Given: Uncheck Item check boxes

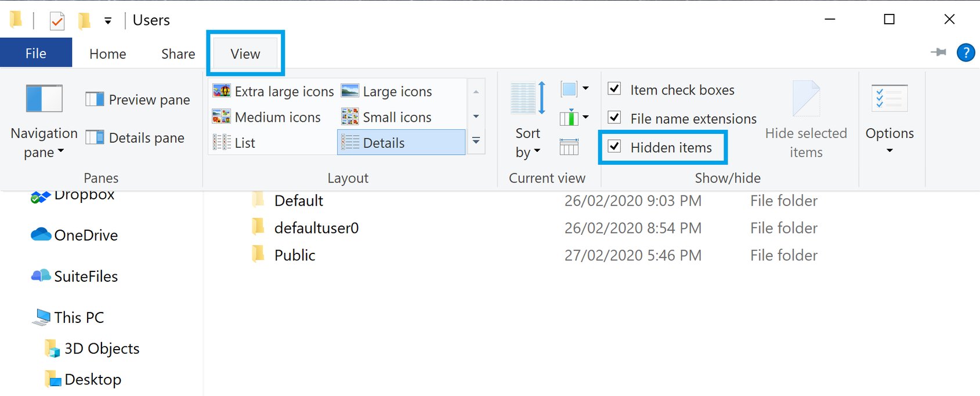Looking at the screenshot, I should (614, 89).
